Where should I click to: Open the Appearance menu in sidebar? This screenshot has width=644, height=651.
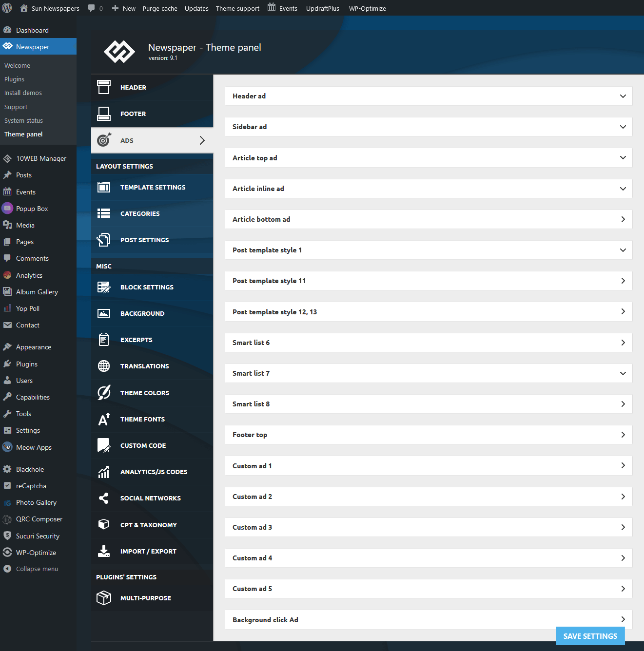tap(38, 347)
